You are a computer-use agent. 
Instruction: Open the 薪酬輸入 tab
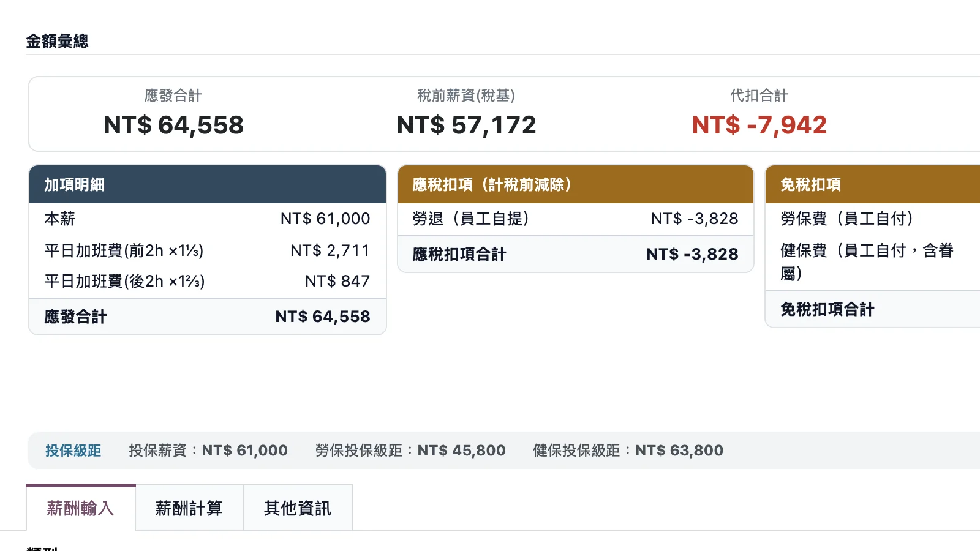pyautogui.click(x=80, y=508)
